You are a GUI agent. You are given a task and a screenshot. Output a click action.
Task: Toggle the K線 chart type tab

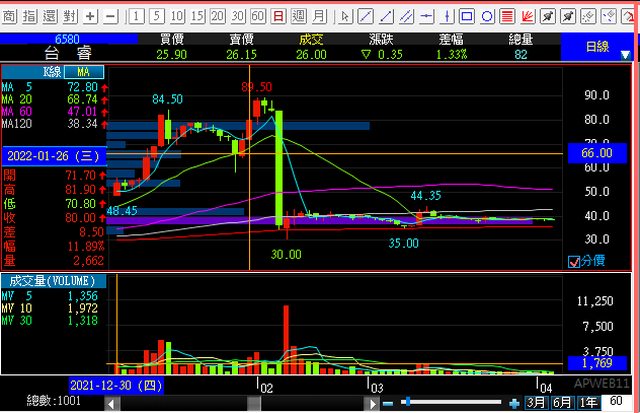coord(51,73)
